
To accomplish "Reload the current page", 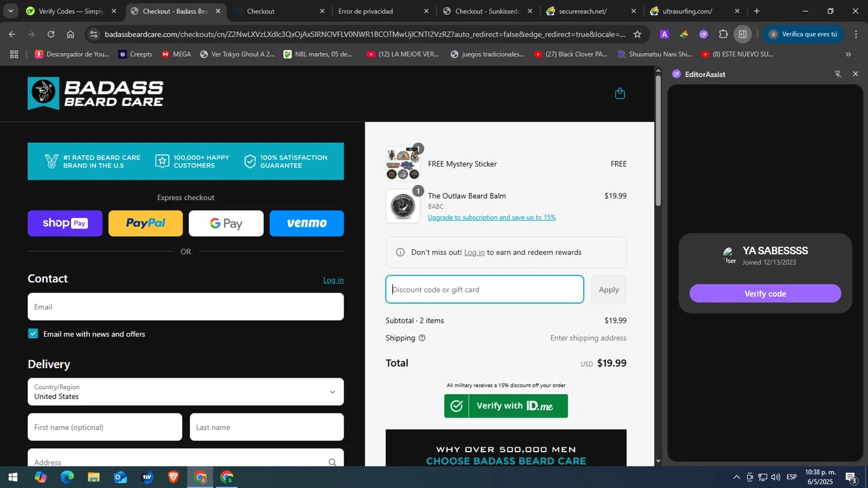I will point(51,34).
